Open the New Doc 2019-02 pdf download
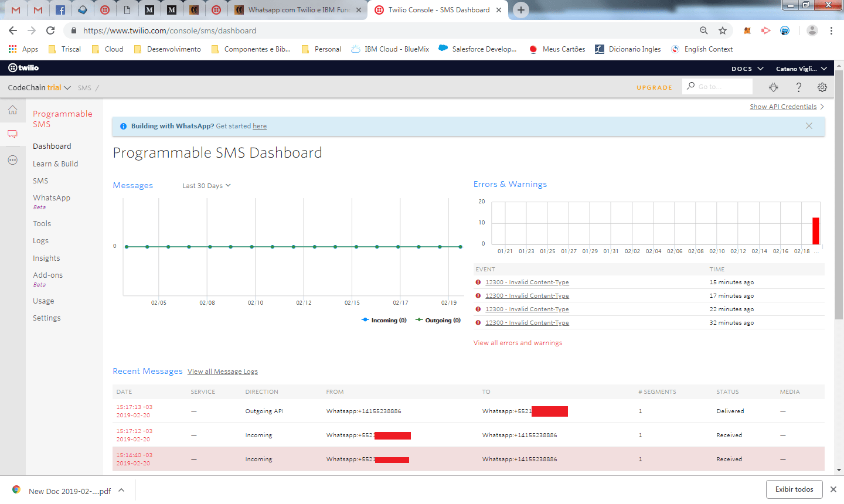Screen dimensions: 844x504 coord(69,491)
